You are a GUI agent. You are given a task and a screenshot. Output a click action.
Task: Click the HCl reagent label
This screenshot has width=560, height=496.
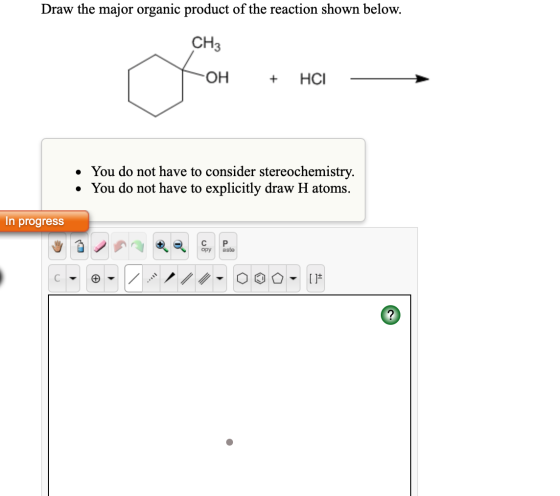click(x=312, y=79)
